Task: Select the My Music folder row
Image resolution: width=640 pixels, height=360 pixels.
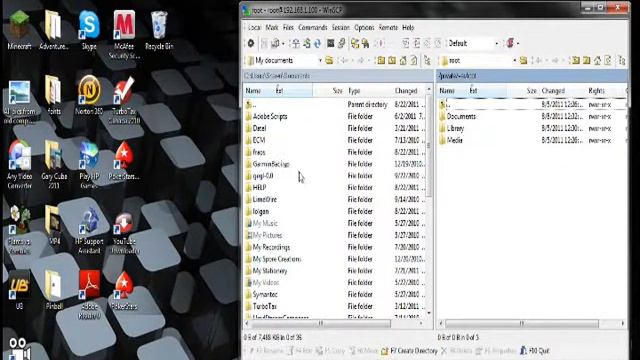Action: tap(335, 223)
